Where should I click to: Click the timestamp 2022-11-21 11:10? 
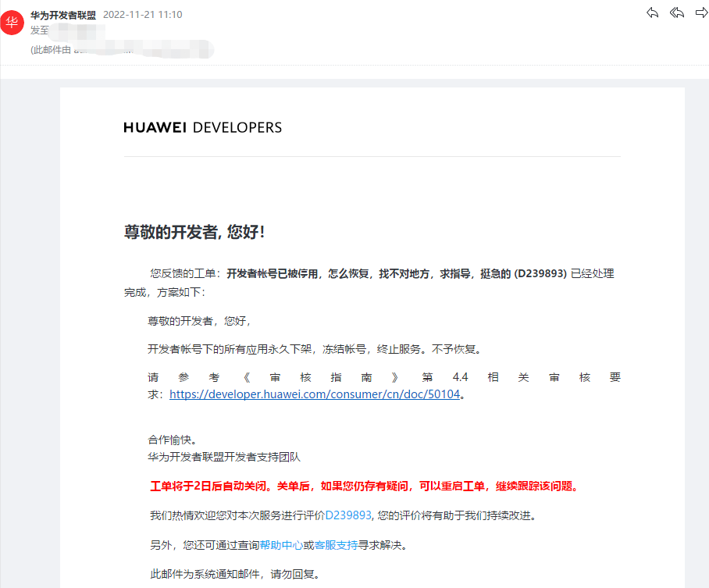(142, 15)
